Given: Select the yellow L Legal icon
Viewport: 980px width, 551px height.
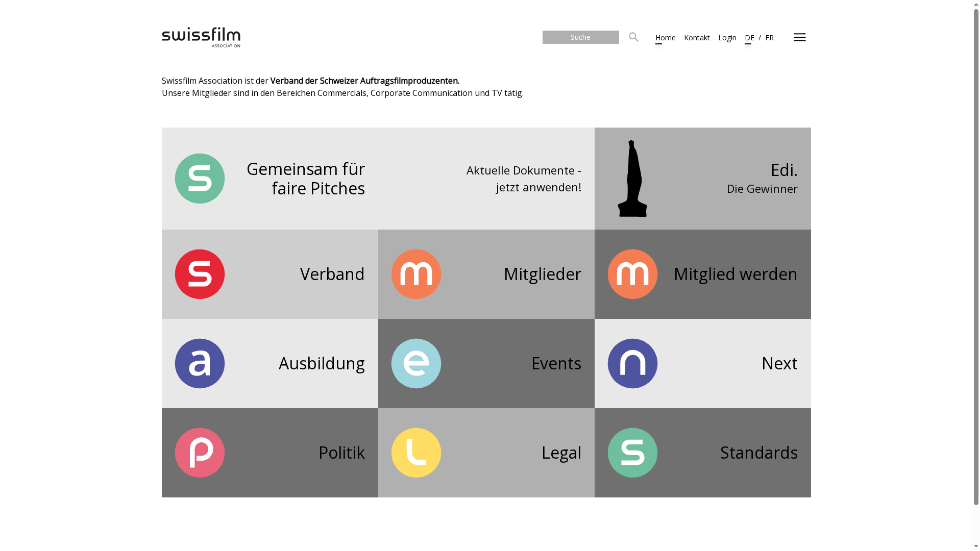Looking at the screenshot, I should click(x=416, y=453).
